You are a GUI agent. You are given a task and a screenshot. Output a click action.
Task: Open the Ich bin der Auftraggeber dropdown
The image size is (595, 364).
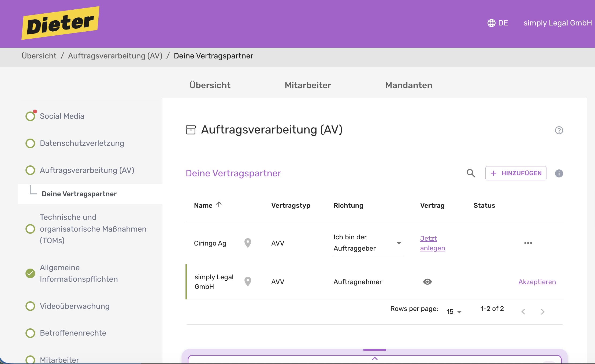pos(399,243)
